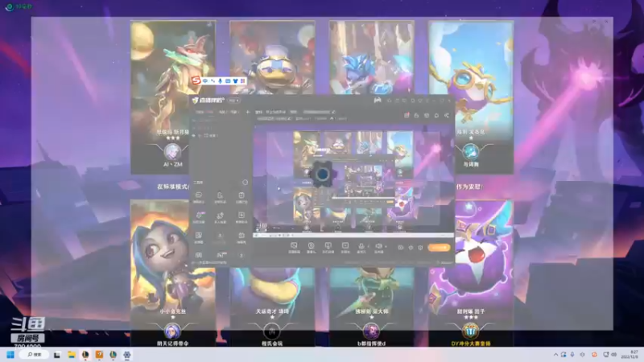Click the Douyu streaming companion logo
The width and height of the screenshot is (644, 362).
pos(208,100)
